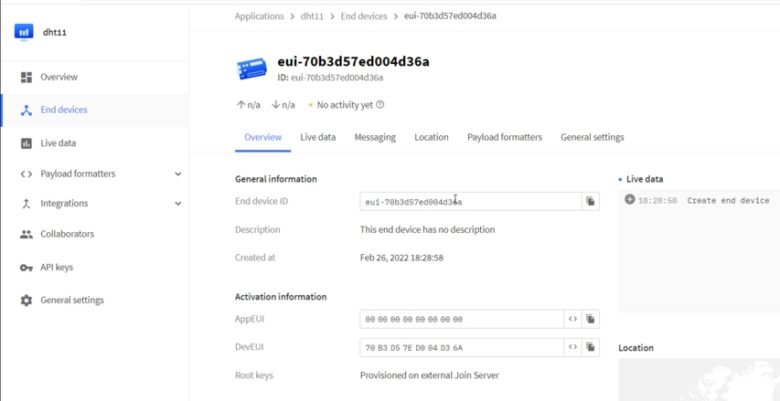Screen dimensions: 780x401
Task: Go to End devices breadcrumb link
Action: click(x=364, y=16)
